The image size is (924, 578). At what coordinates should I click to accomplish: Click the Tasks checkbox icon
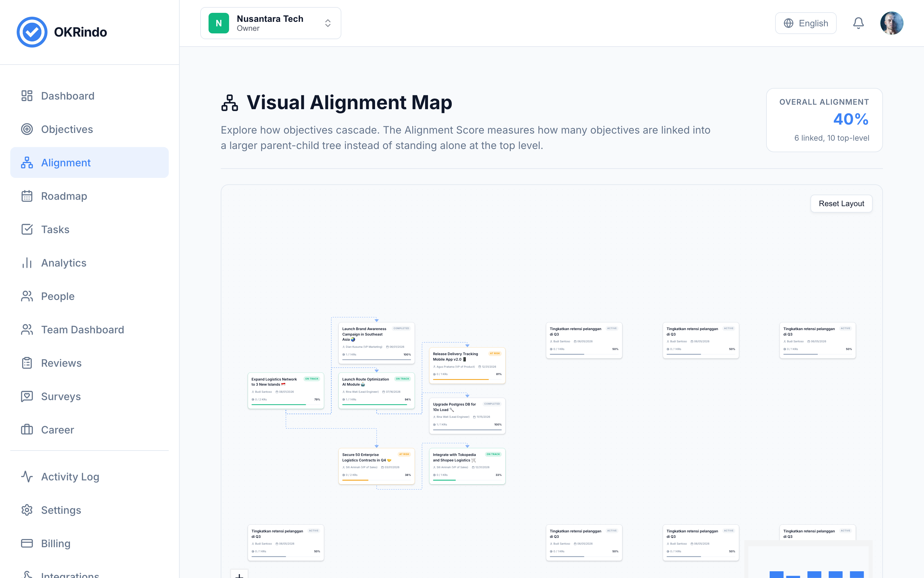pos(27,229)
